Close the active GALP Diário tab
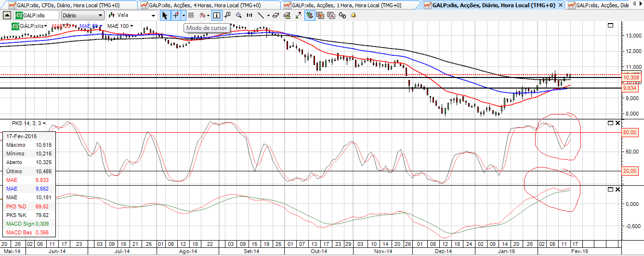644x256 pixels. point(562,5)
